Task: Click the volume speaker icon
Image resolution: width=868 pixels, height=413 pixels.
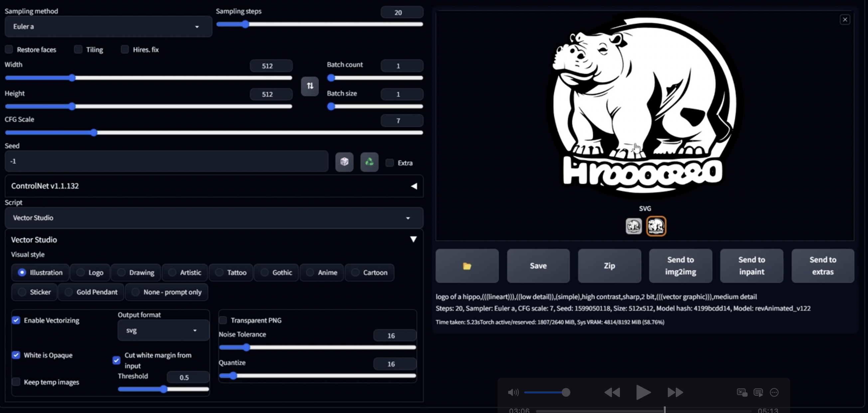Action: 513,392
